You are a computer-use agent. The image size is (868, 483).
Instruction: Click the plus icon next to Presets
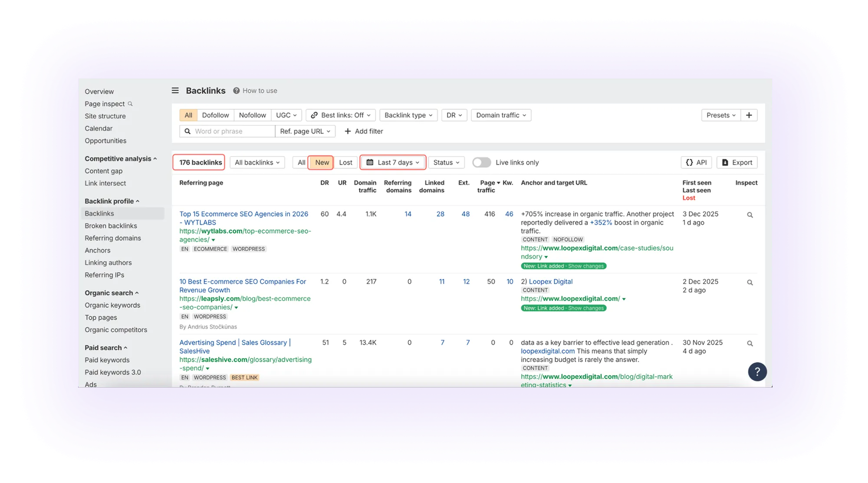(x=749, y=115)
